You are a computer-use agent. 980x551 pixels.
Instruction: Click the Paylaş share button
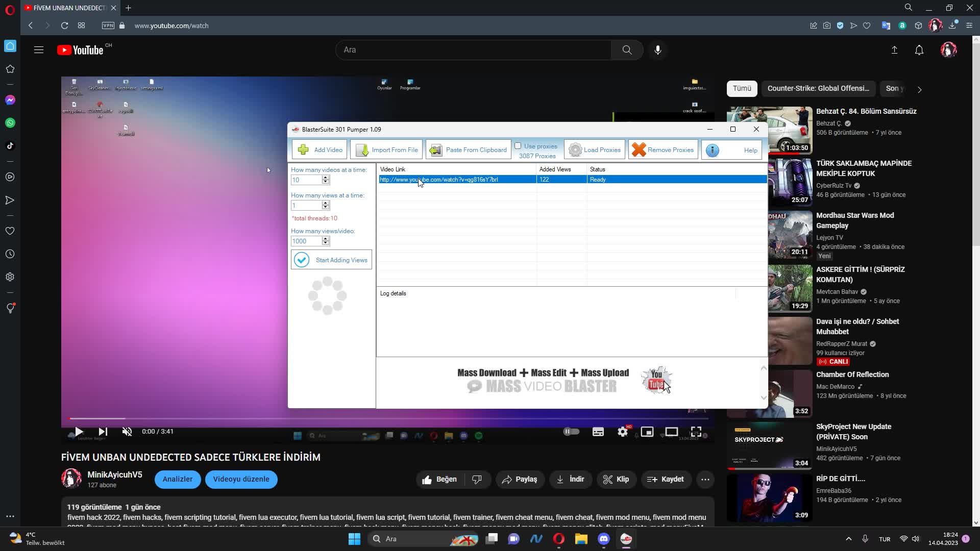point(520,480)
